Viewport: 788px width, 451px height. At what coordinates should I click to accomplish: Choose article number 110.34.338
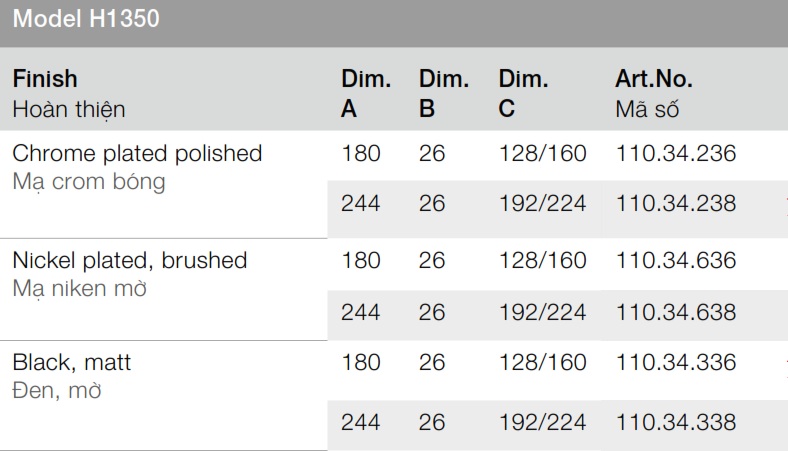coord(676,423)
